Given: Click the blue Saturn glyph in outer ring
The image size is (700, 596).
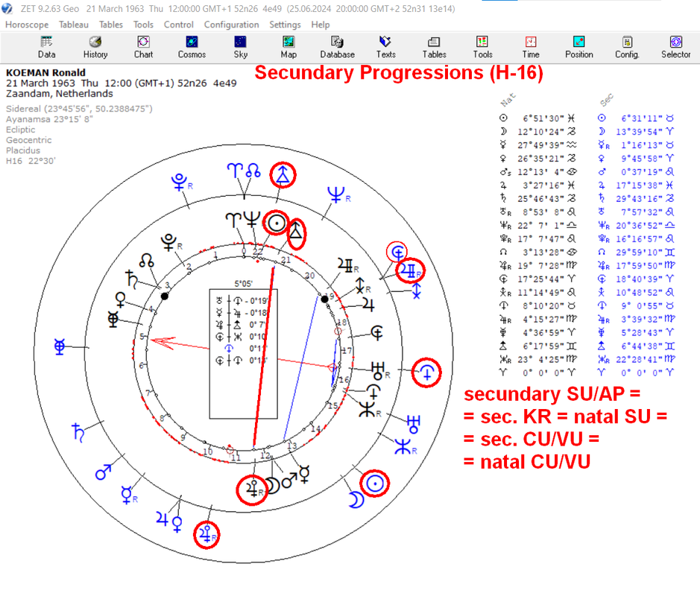Looking at the screenshot, I should (78, 433).
